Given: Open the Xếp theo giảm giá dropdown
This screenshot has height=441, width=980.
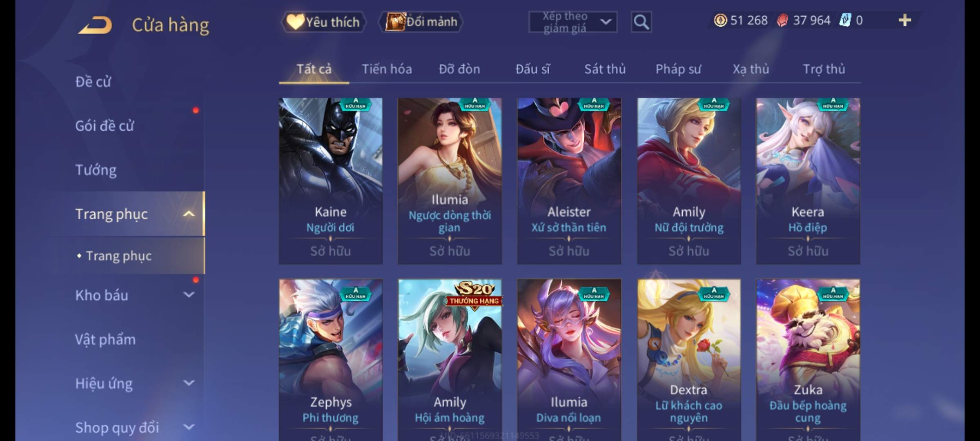Looking at the screenshot, I should point(573,22).
